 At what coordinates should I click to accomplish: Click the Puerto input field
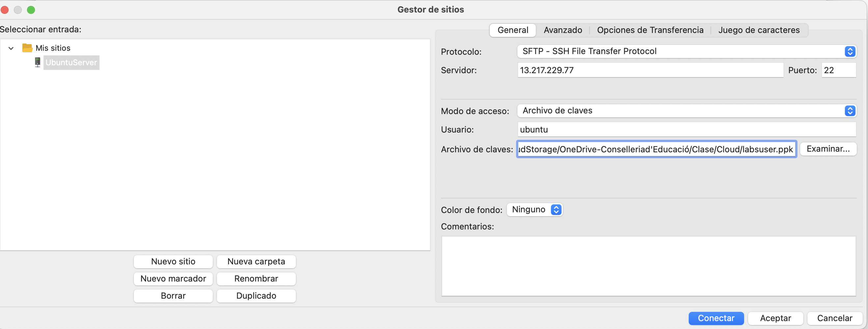(x=838, y=70)
